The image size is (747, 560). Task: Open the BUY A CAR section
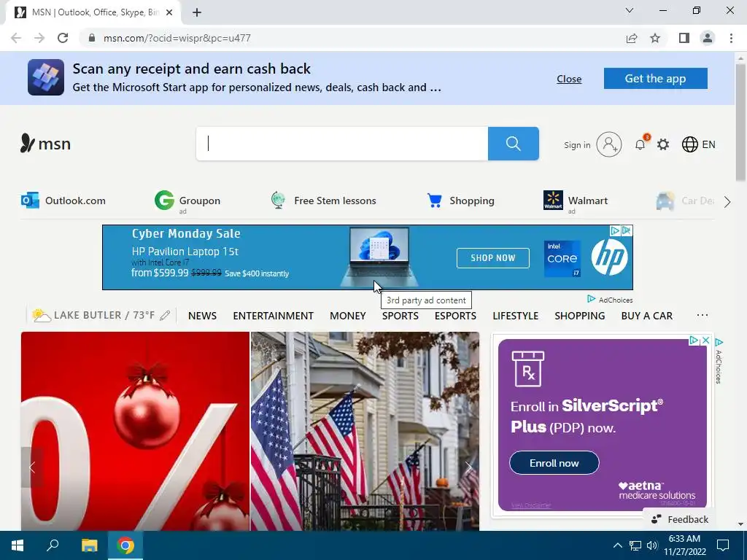pos(647,316)
